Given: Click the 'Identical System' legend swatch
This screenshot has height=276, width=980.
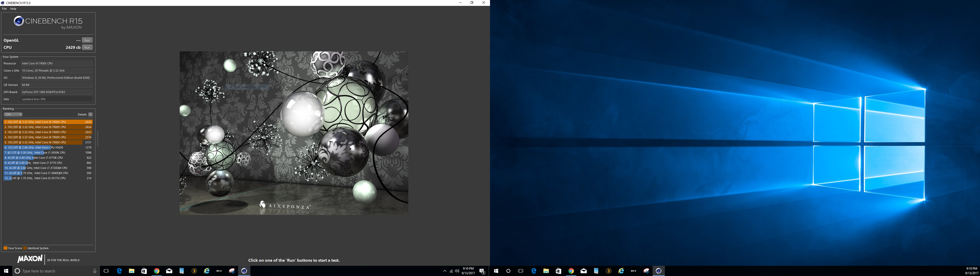Looking at the screenshot, I should 25,248.
